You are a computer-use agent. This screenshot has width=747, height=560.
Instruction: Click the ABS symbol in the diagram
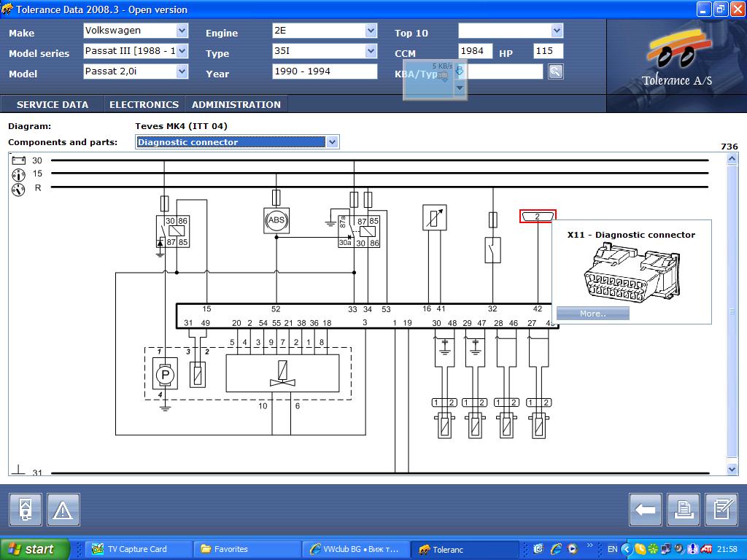276,220
